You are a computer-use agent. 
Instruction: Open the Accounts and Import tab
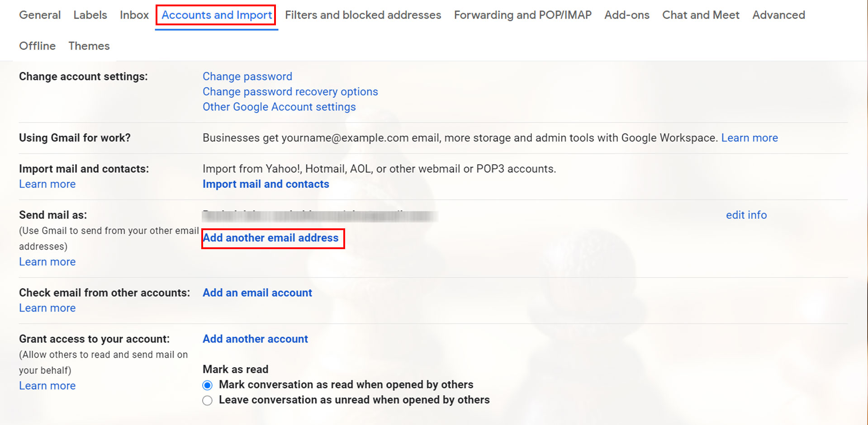click(x=216, y=15)
